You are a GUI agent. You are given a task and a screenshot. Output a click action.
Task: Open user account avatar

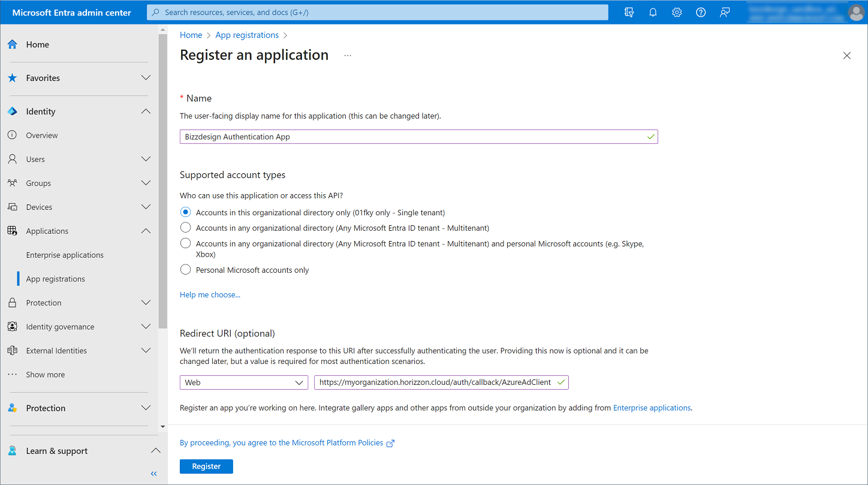(x=856, y=12)
